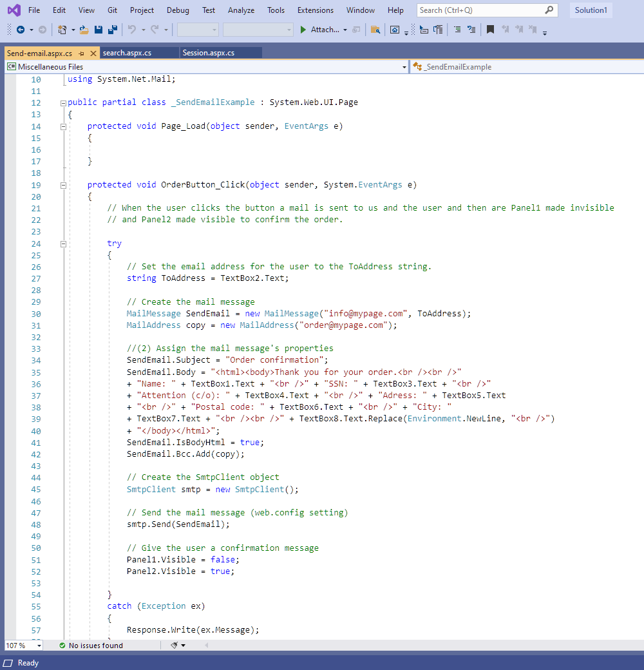Click the Open File folder icon
The height and width of the screenshot is (670, 644).
pos(84,30)
